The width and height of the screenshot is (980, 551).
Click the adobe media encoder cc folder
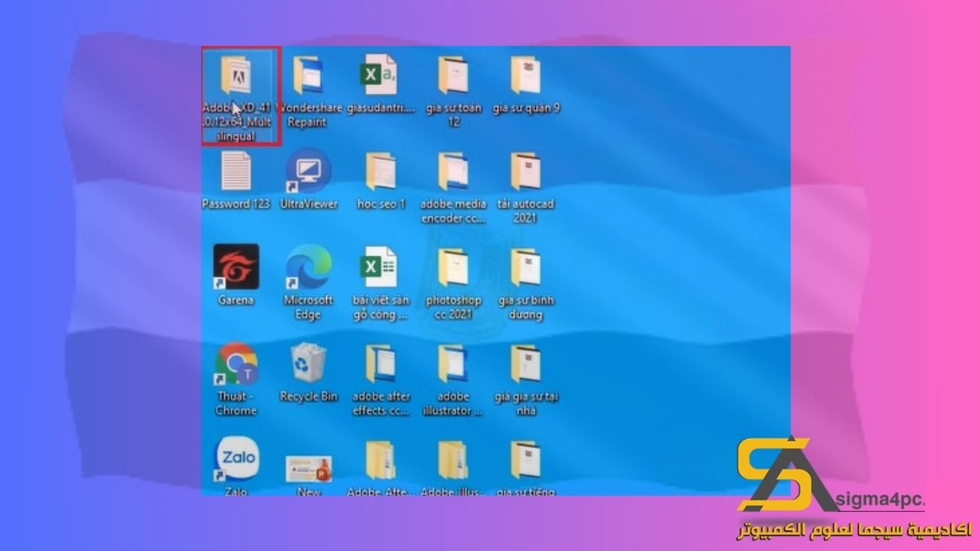(x=453, y=171)
